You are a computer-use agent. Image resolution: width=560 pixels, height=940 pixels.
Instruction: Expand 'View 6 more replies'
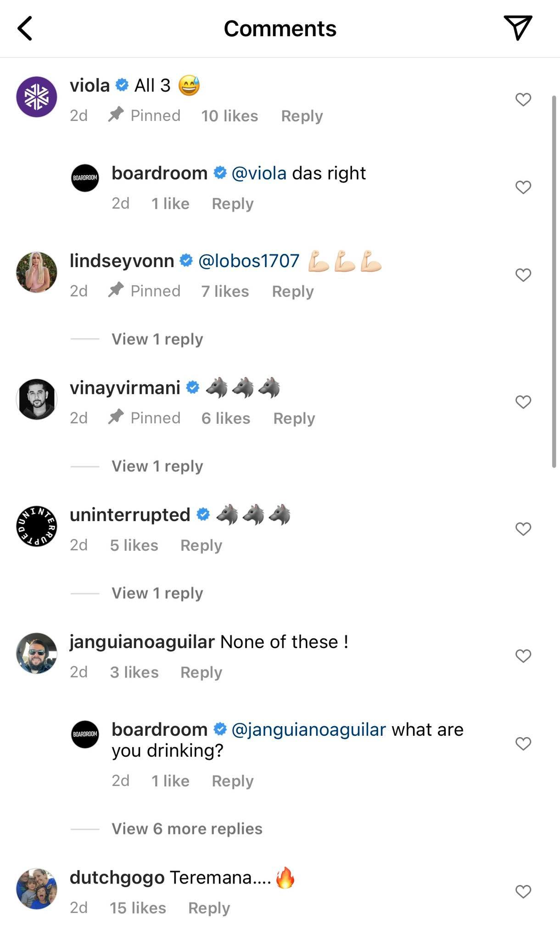coord(187,828)
